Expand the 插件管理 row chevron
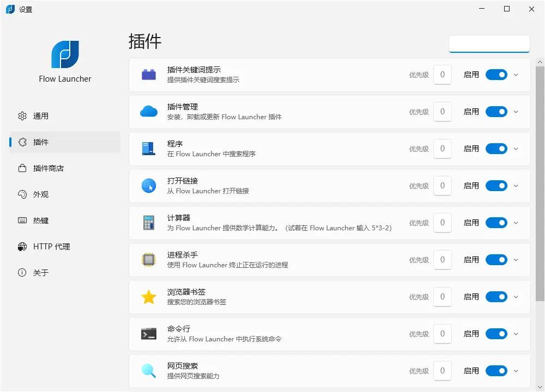The height and width of the screenshot is (392, 545). pyautogui.click(x=516, y=112)
